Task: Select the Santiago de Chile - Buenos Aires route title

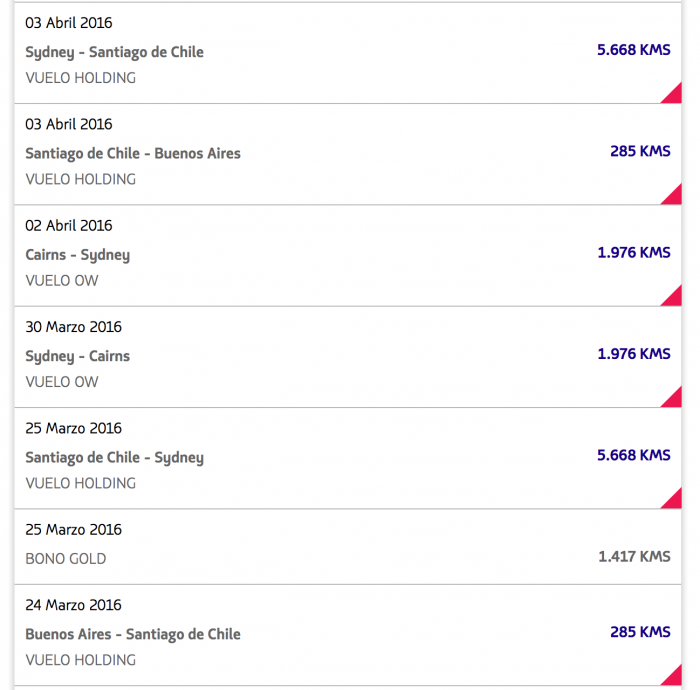Action: 133,153
